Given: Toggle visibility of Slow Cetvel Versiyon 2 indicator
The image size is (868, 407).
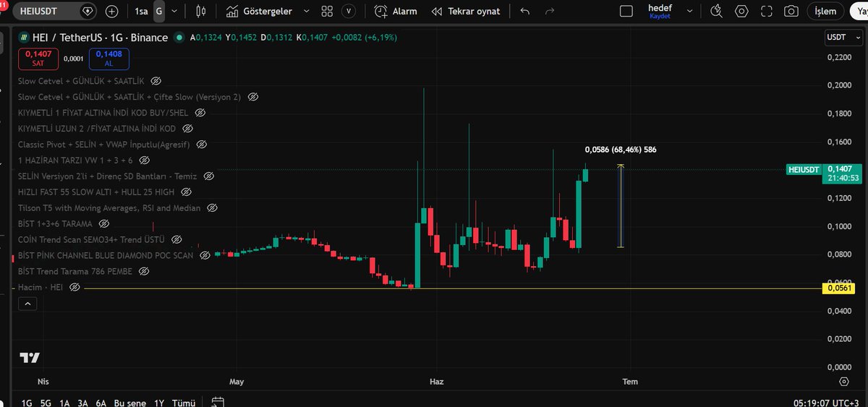Looking at the screenshot, I should (253, 97).
